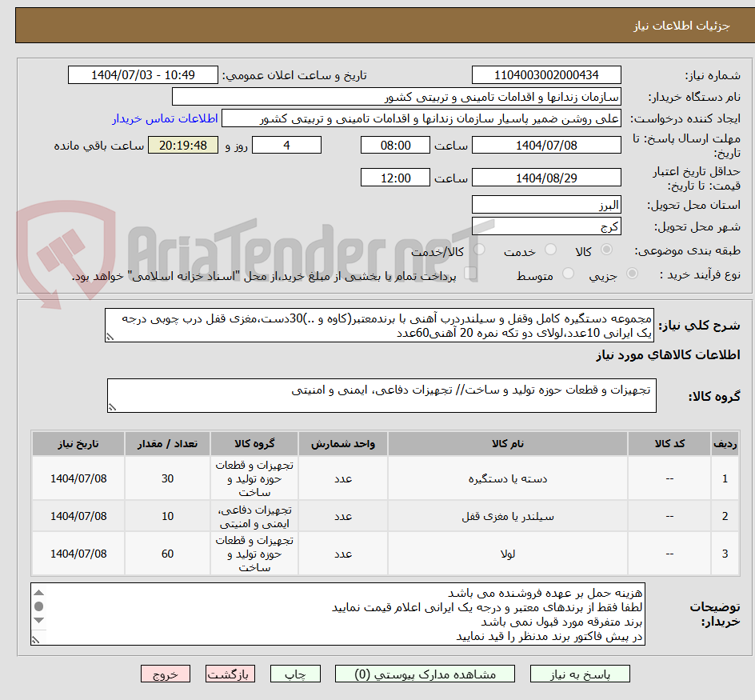This screenshot has width=755, height=700.
Task: Click the announcement date field 1404/07/03 - 10:49
Action: tap(143, 75)
